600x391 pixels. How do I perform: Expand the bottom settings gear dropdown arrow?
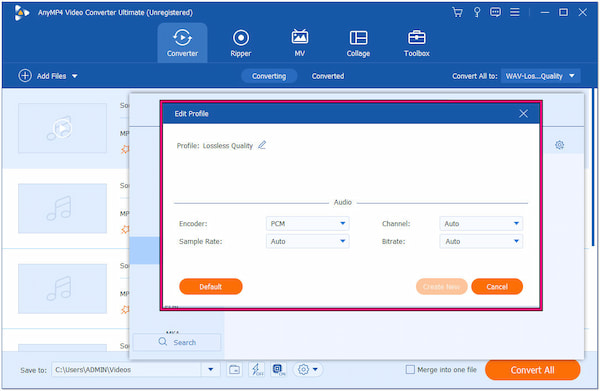(x=315, y=370)
